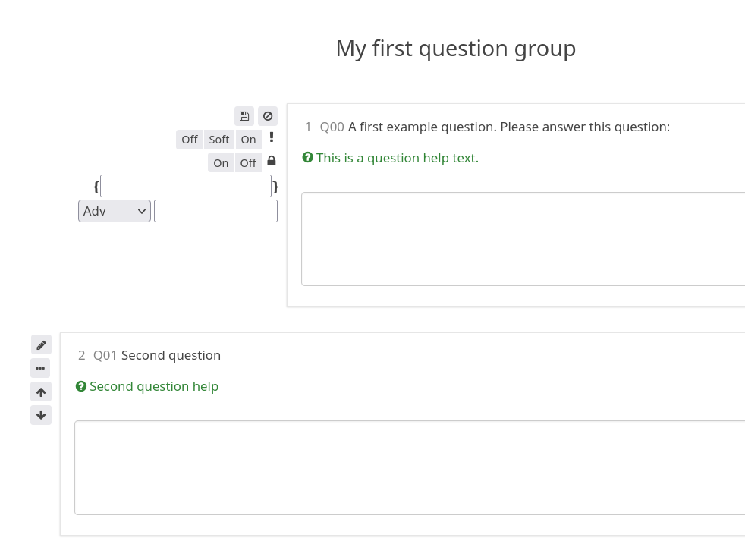Set mandatory option to Soft
Viewport: 745px width, 560px height.
tap(219, 140)
